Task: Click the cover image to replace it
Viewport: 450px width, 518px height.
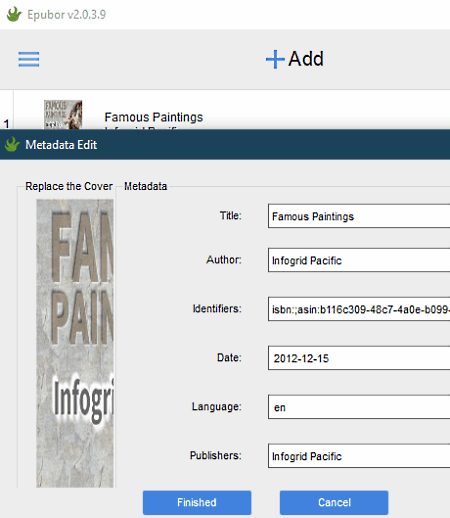Action: [x=75, y=343]
